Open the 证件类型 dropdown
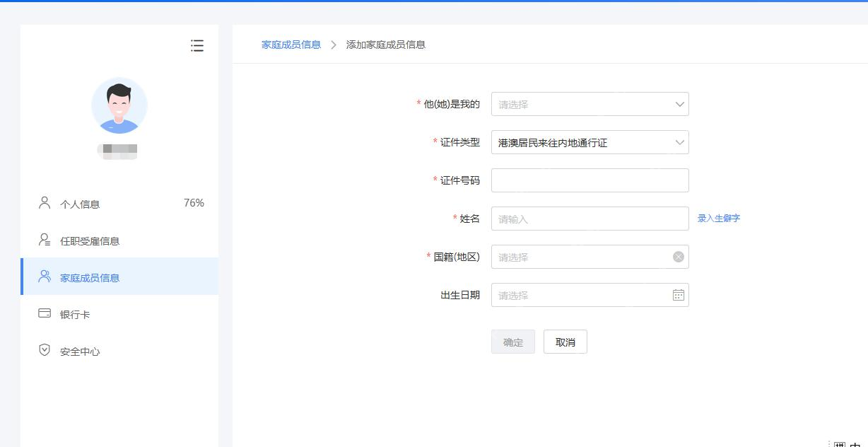This screenshot has height=447, width=868. [x=590, y=142]
